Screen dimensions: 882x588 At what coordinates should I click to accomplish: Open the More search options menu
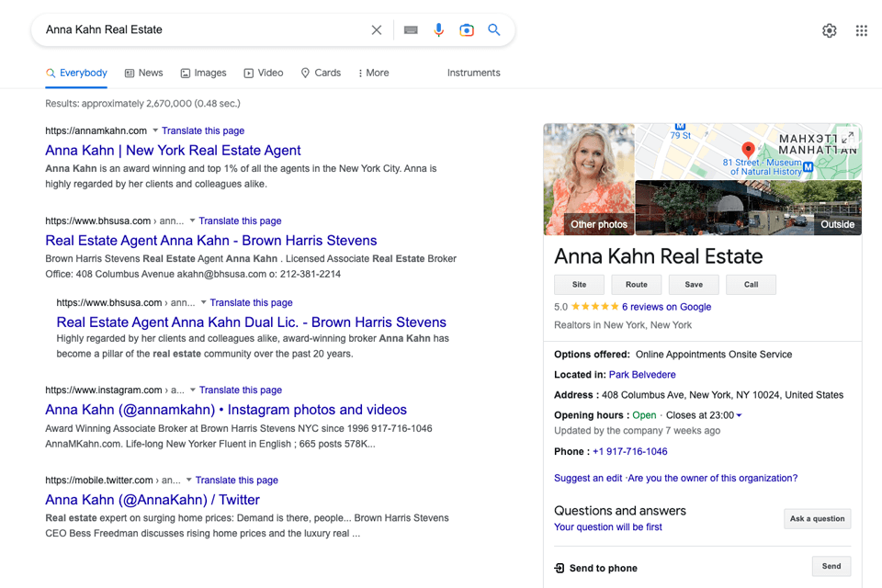coord(374,73)
